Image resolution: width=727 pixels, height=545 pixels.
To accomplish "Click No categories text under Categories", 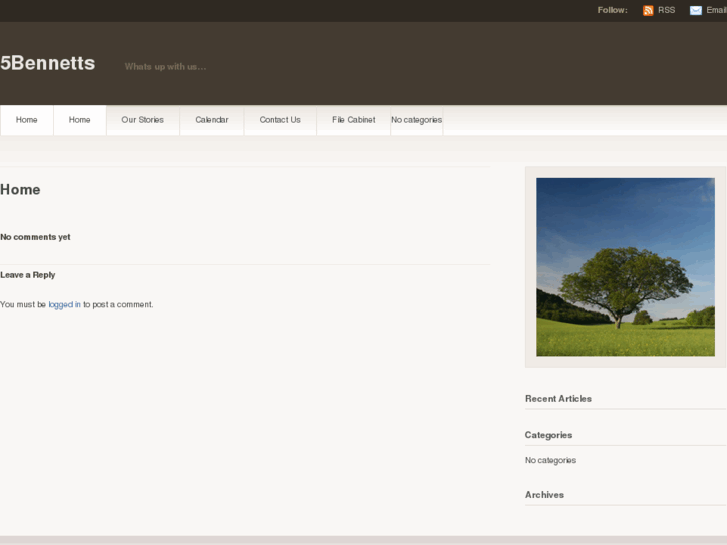I will click(550, 460).
